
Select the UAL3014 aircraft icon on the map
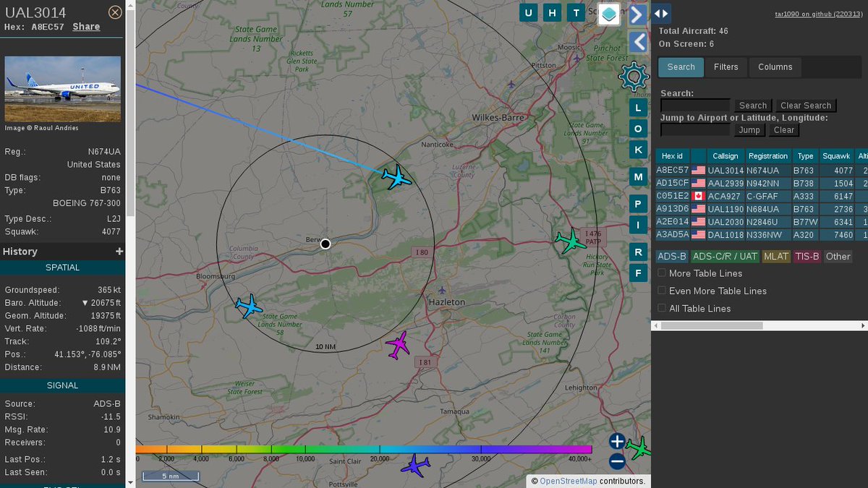pos(396,176)
